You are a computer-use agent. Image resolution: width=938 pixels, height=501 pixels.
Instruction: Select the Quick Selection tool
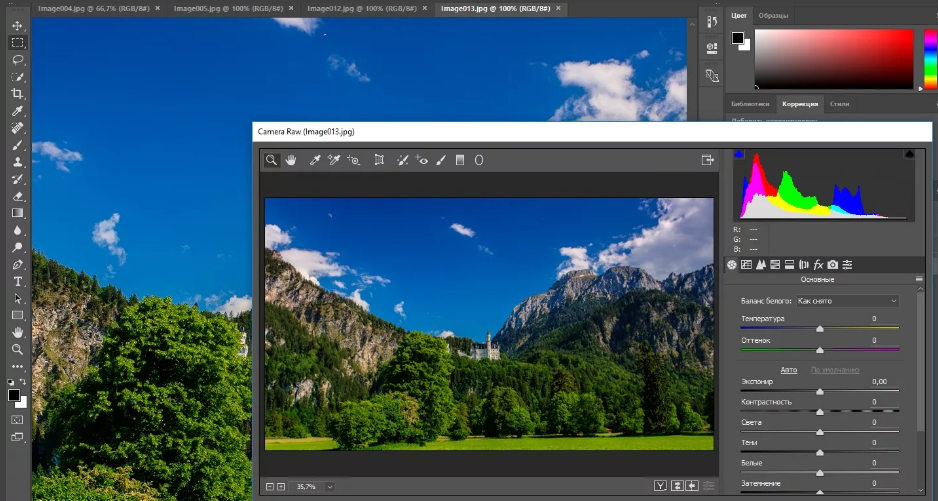click(x=17, y=77)
